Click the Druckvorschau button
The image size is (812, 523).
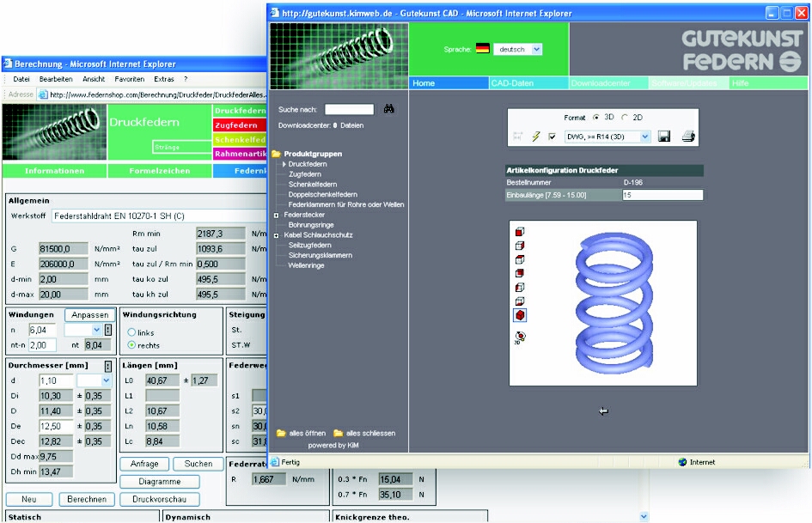tap(160, 499)
